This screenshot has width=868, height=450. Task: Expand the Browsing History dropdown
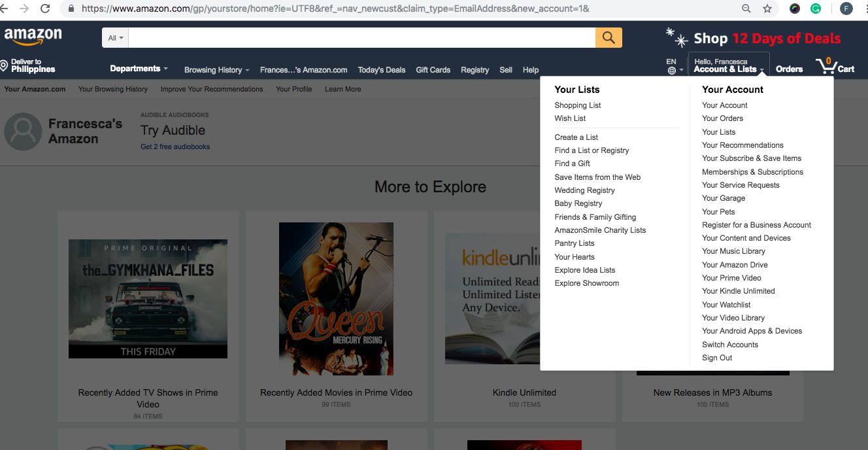tap(216, 70)
